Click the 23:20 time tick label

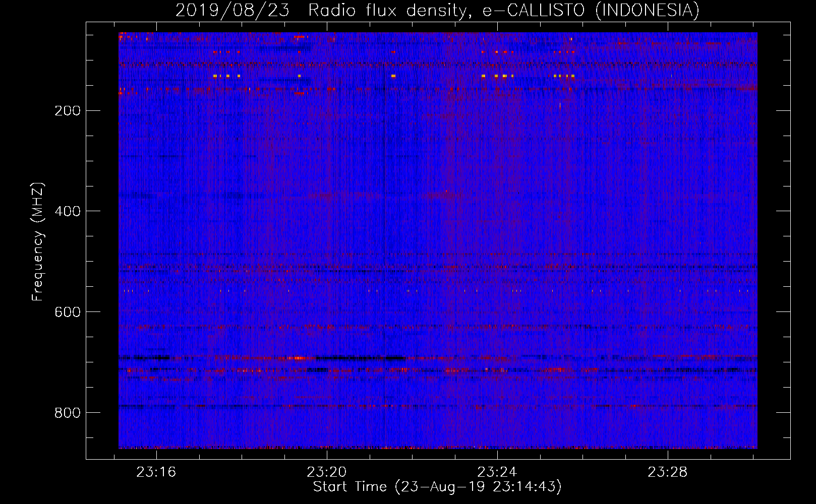(327, 472)
